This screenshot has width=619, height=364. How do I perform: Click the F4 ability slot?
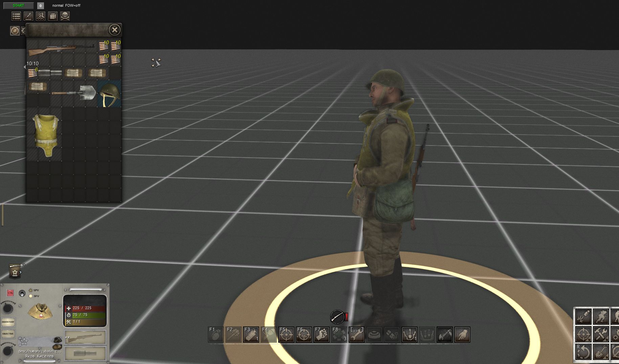point(269,335)
